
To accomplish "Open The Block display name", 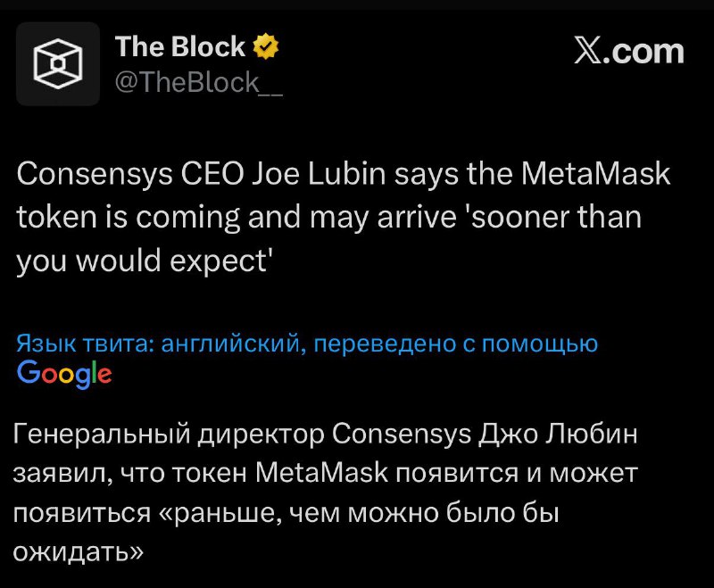I will tap(179, 46).
